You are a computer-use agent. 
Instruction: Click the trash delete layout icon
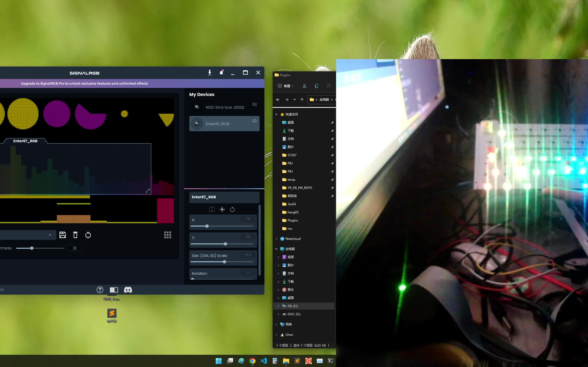coord(75,235)
